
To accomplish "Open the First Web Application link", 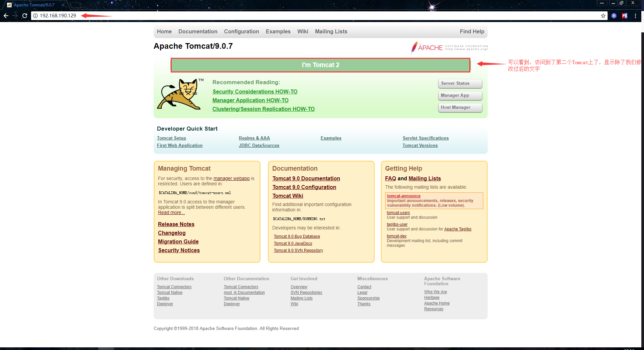I will pos(180,146).
